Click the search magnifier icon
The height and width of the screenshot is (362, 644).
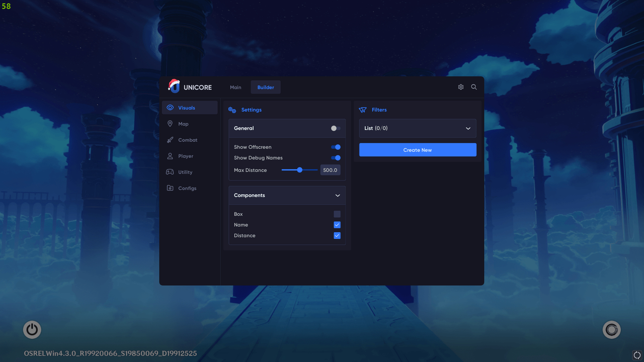(473, 87)
